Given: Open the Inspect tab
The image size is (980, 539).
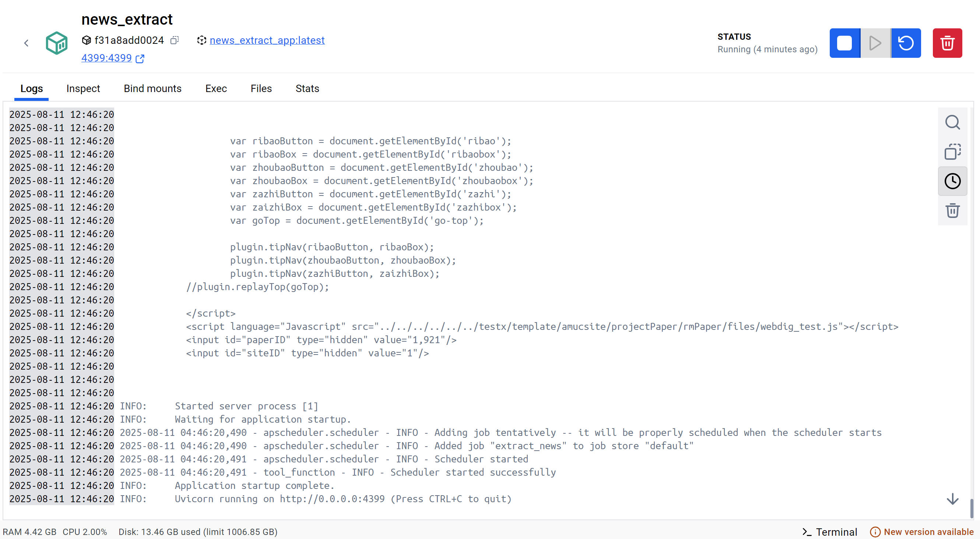Looking at the screenshot, I should point(83,89).
